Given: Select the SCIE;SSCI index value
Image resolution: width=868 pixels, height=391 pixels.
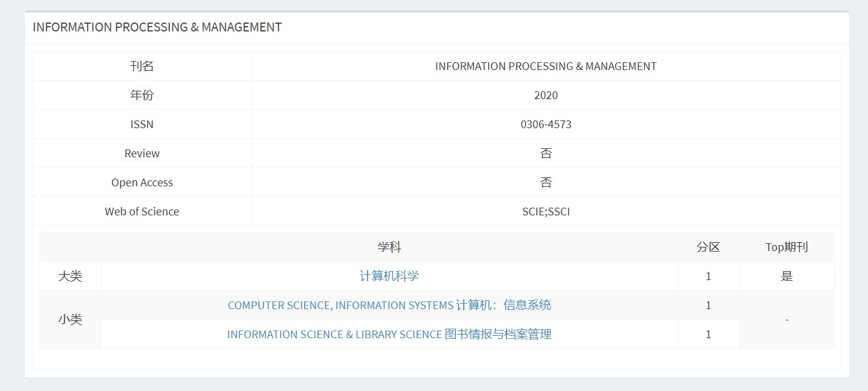Looking at the screenshot, I should coord(546,211).
